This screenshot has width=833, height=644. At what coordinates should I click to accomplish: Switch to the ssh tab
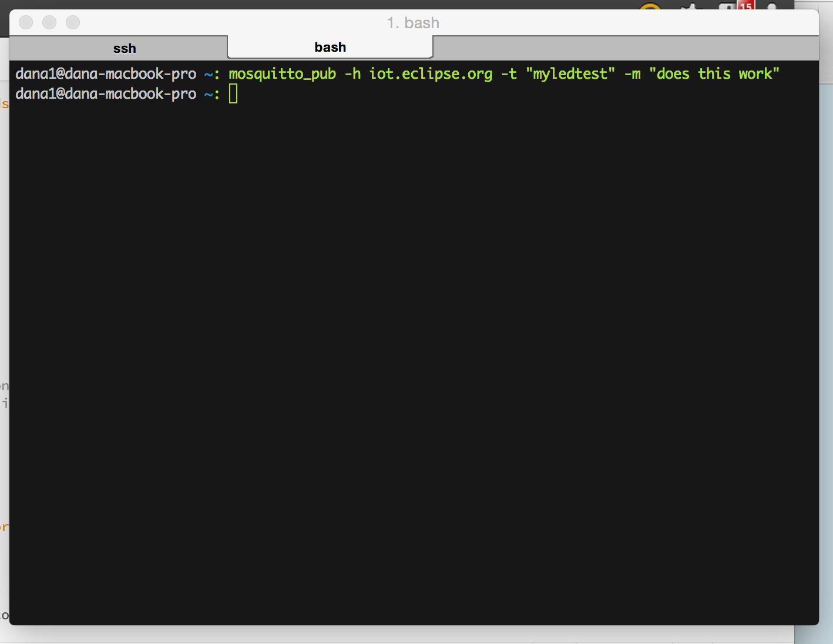[124, 48]
